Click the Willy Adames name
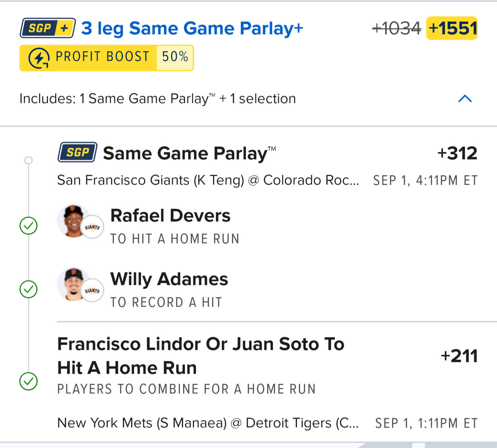This screenshot has height=448, width=497. [x=169, y=279]
